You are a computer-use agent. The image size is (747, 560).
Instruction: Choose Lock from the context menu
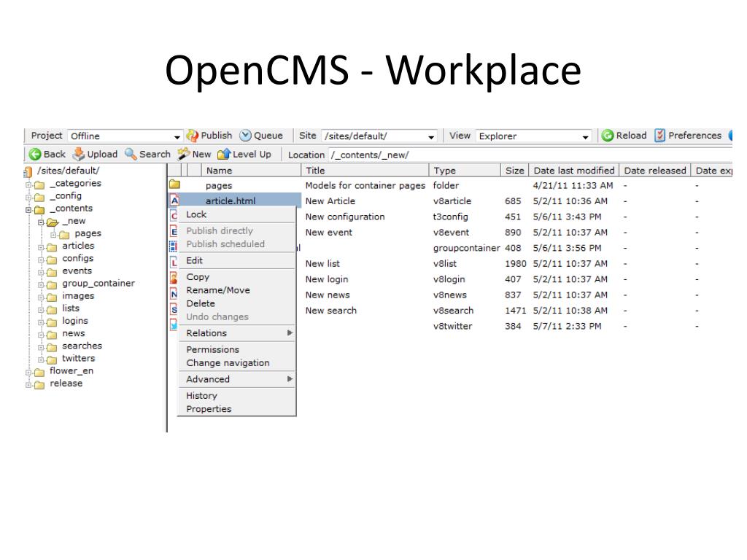tap(237, 215)
